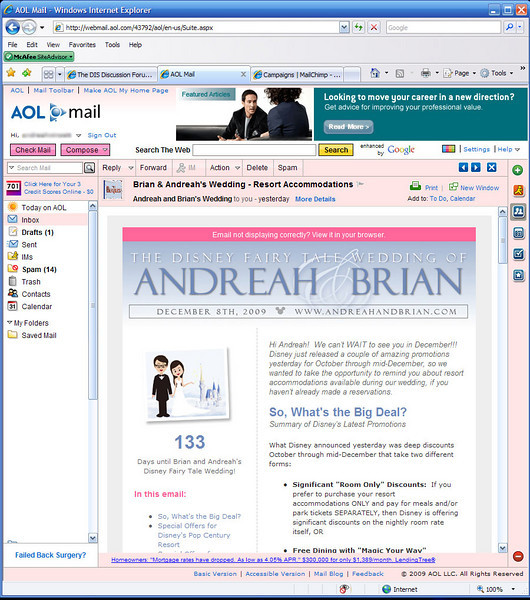Open the To Do checkmark sidebar icon
This screenshot has height=600, width=530.
pyautogui.click(x=519, y=254)
